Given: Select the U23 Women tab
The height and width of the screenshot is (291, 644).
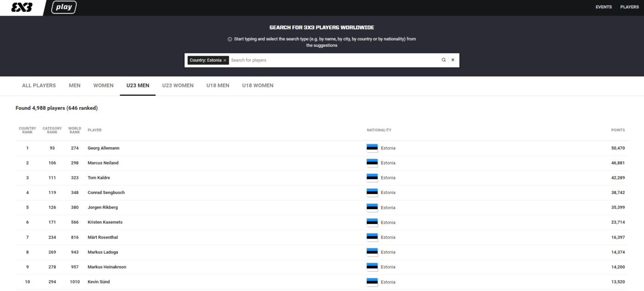Looking at the screenshot, I should [x=178, y=86].
